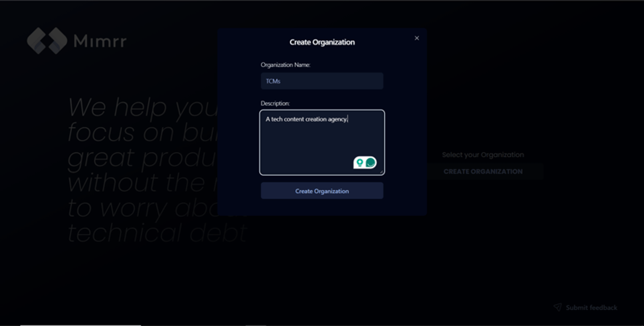
Task: Click the green circle icon in the Description box
Action: [371, 163]
